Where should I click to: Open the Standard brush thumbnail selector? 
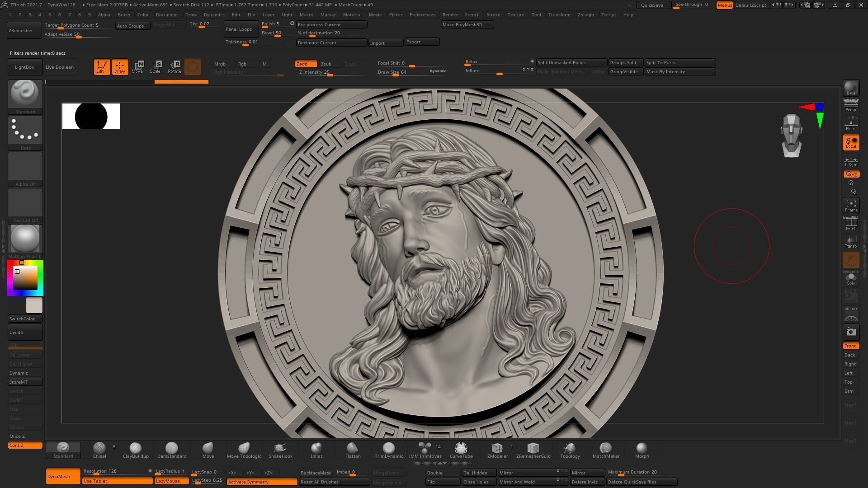(25, 97)
